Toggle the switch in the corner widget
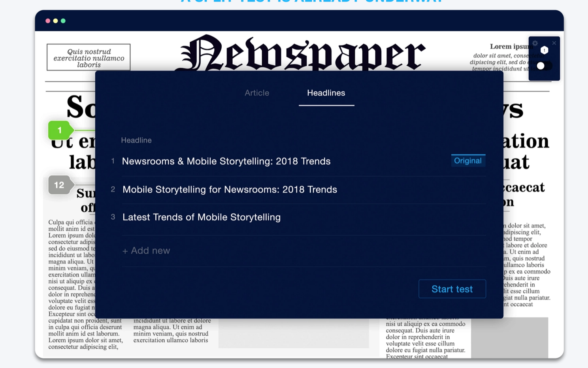Image resolution: width=588 pixels, height=368 pixels. (544, 66)
